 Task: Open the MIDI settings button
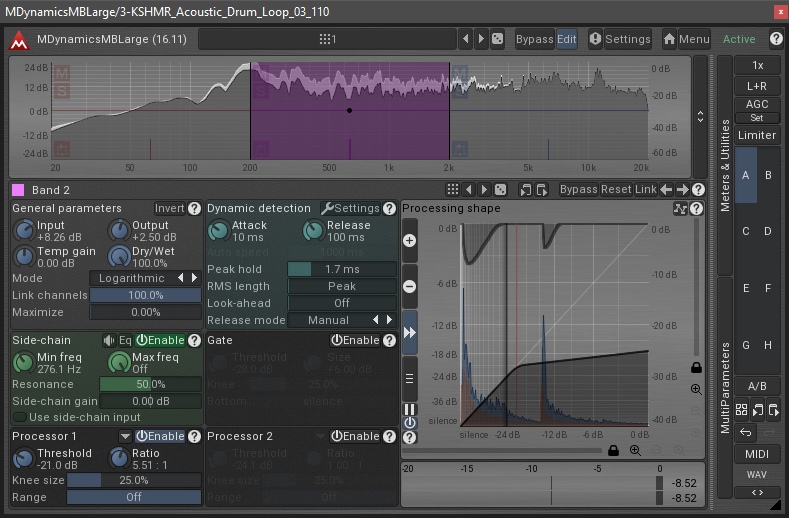(757, 454)
